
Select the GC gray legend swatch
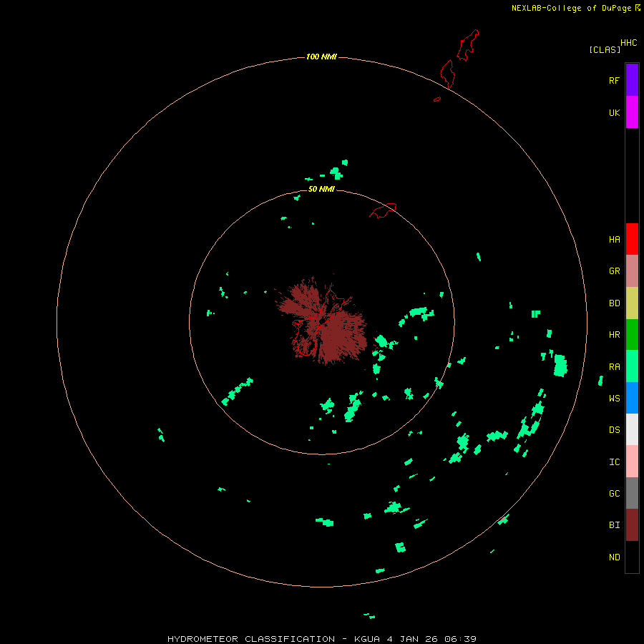(632, 493)
